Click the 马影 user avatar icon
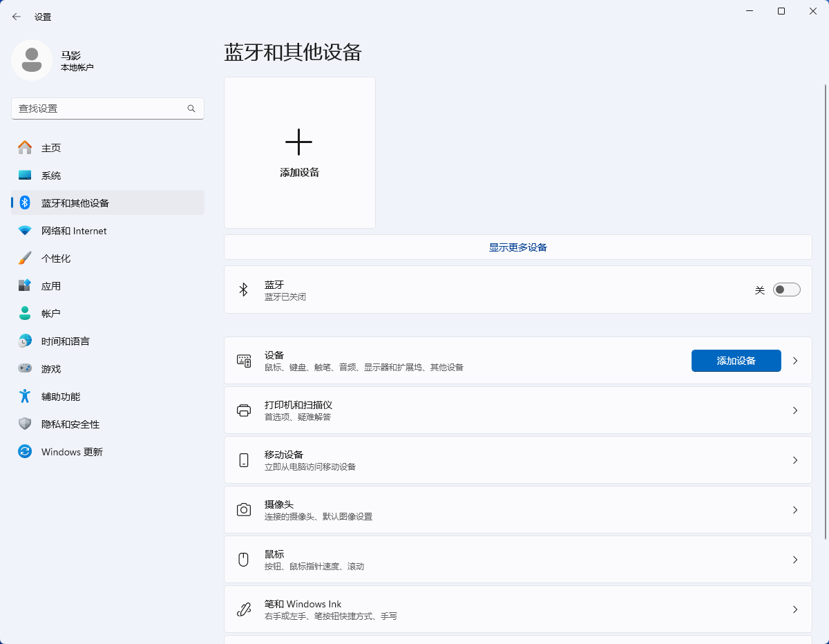Image resolution: width=829 pixels, height=644 pixels. pyautogui.click(x=32, y=60)
